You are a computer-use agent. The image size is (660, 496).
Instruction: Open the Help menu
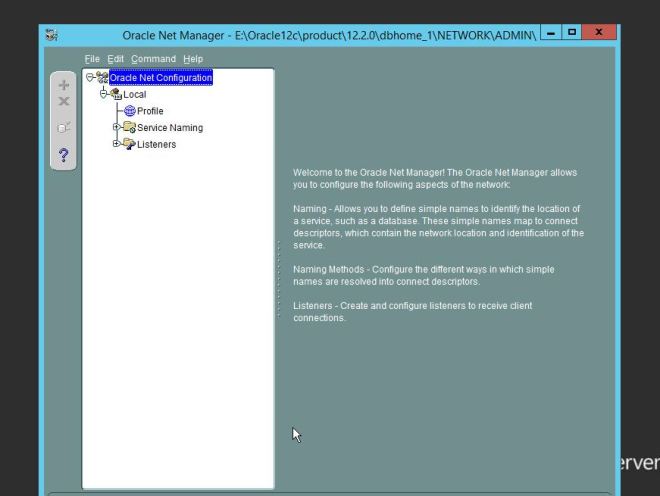pos(193,59)
